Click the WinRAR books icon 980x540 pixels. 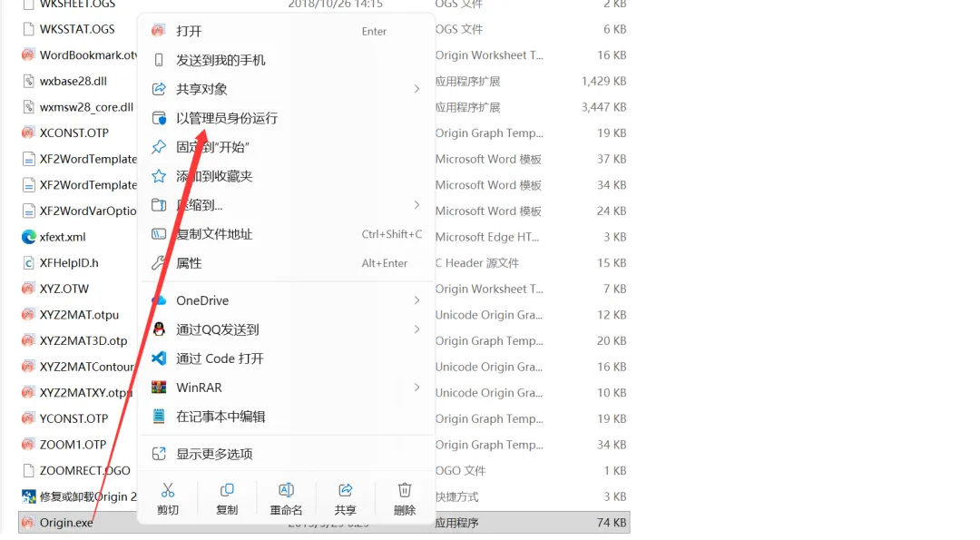[159, 388]
